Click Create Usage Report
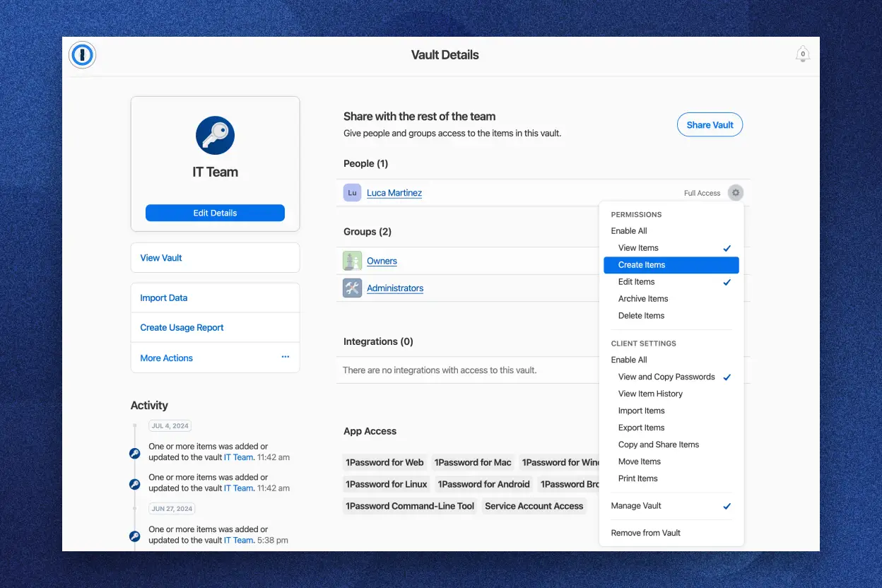The width and height of the screenshot is (882, 588). coord(182,327)
